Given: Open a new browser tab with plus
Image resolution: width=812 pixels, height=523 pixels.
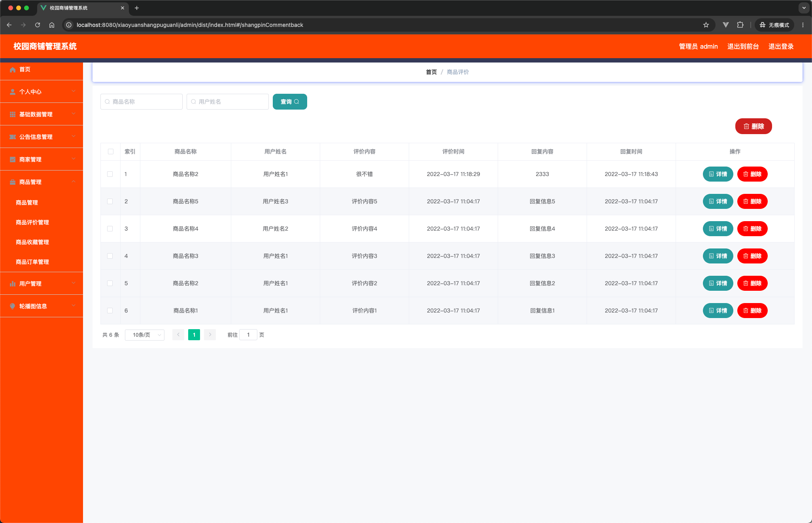Looking at the screenshot, I should [x=137, y=8].
